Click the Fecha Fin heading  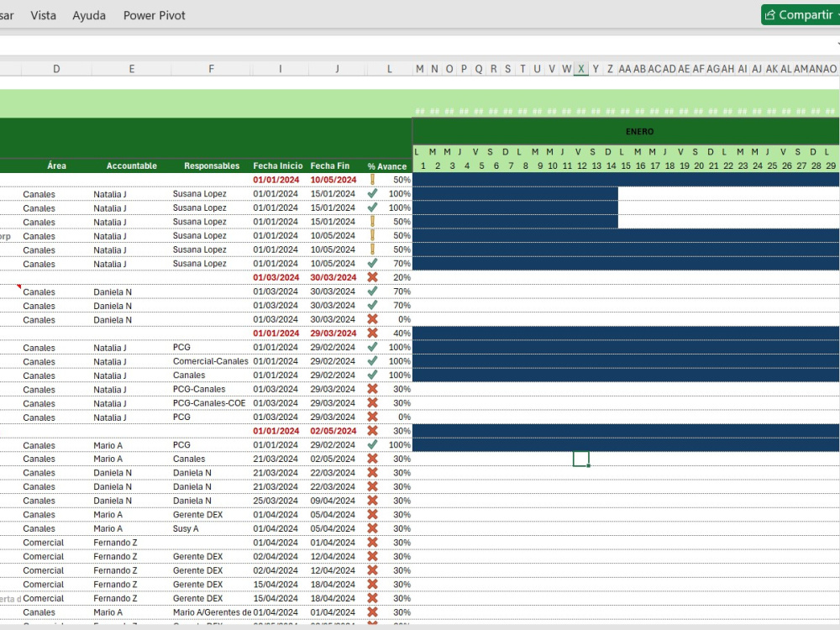point(330,165)
